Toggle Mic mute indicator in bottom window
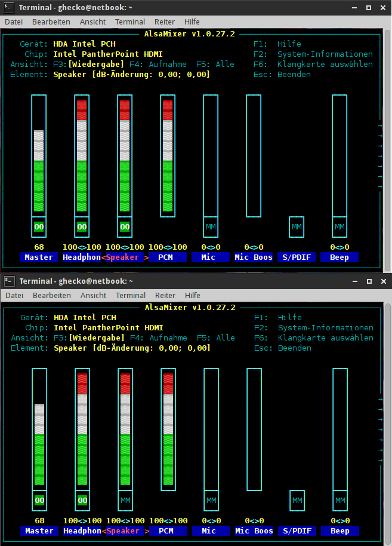The image size is (392, 546). [211, 501]
